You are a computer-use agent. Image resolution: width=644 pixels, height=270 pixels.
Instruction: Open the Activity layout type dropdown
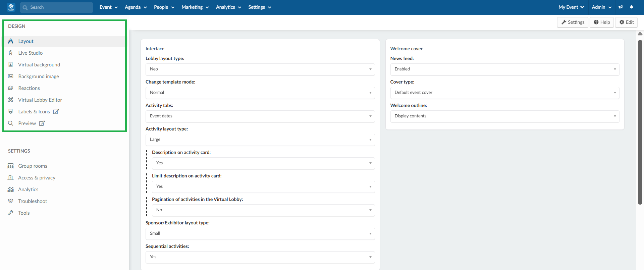click(260, 140)
